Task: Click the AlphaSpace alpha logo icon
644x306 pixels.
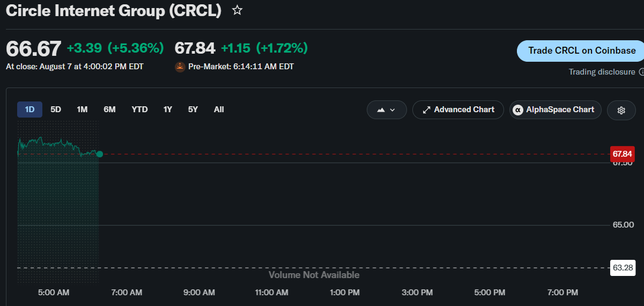Action: tap(518, 110)
